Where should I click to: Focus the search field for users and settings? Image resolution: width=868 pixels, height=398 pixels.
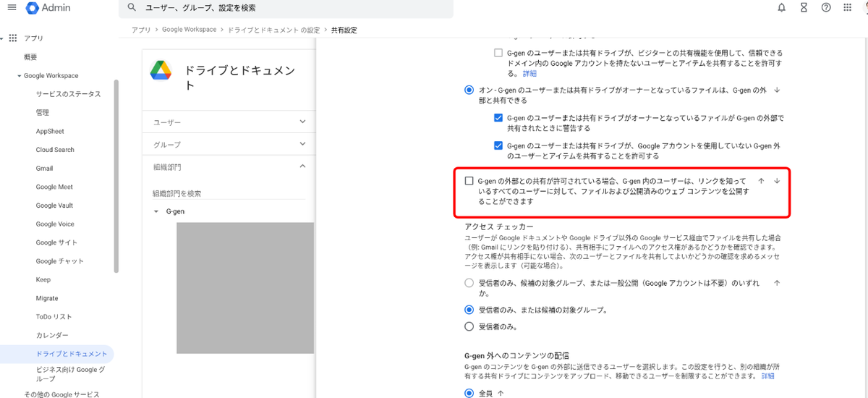click(x=286, y=9)
